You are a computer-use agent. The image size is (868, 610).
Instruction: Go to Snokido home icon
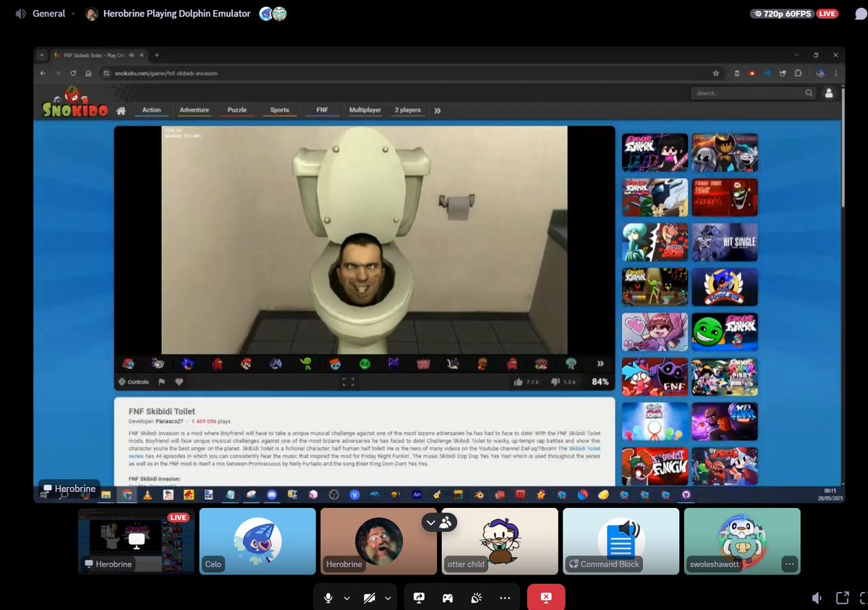[x=121, y=111]
